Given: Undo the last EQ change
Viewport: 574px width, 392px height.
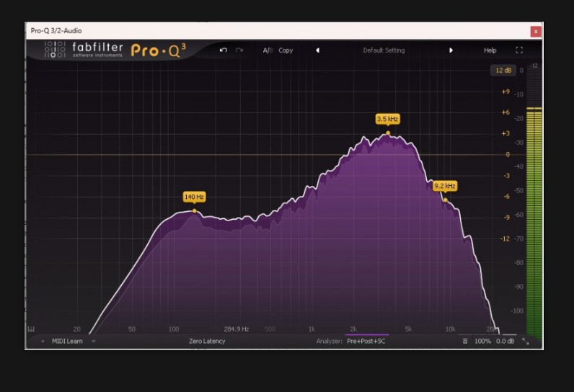Looking at the screenshot, I should pos(224,50).
